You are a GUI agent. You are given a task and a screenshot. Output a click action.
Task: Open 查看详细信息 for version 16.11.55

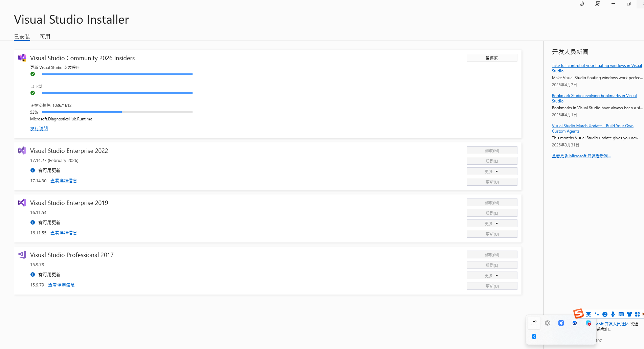[x=64, y=233]
